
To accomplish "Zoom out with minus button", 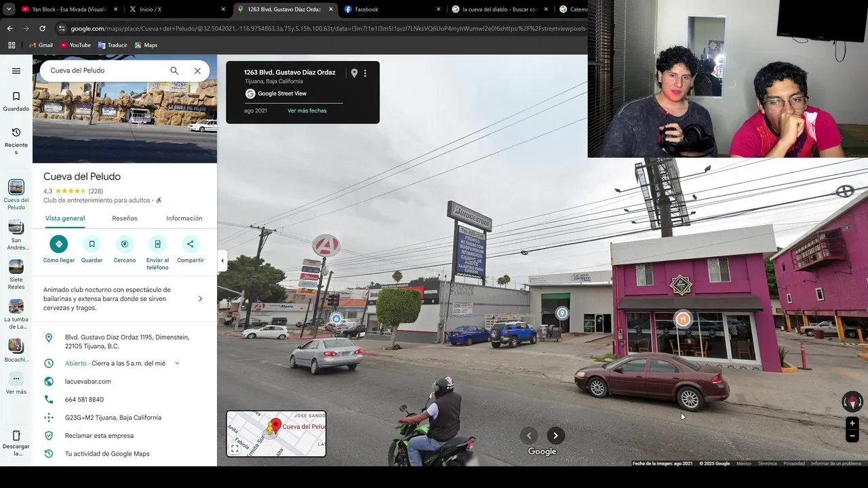I will click(x=852, y=436).
